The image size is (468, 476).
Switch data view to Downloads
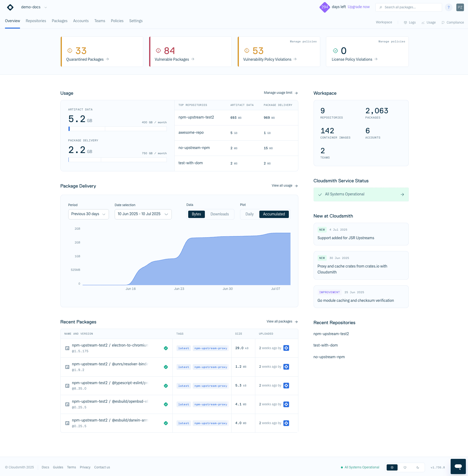(220, 214)
